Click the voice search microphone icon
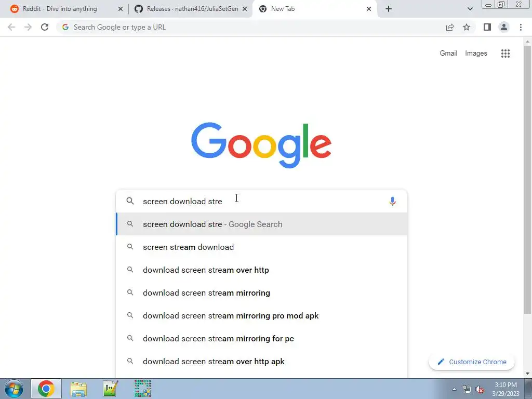The height and width of the screenshot is (399, 532). coord(392,201)
